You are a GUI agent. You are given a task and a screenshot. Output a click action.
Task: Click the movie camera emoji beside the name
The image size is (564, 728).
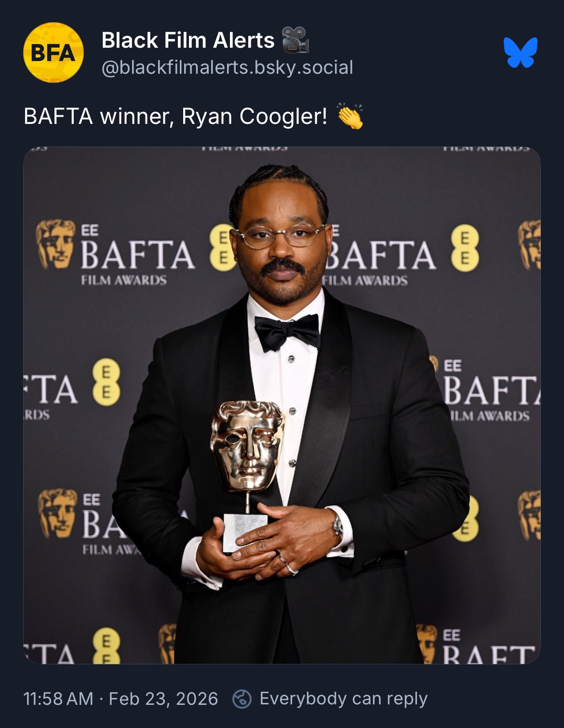pyautogui.click(x=295, y=40)
